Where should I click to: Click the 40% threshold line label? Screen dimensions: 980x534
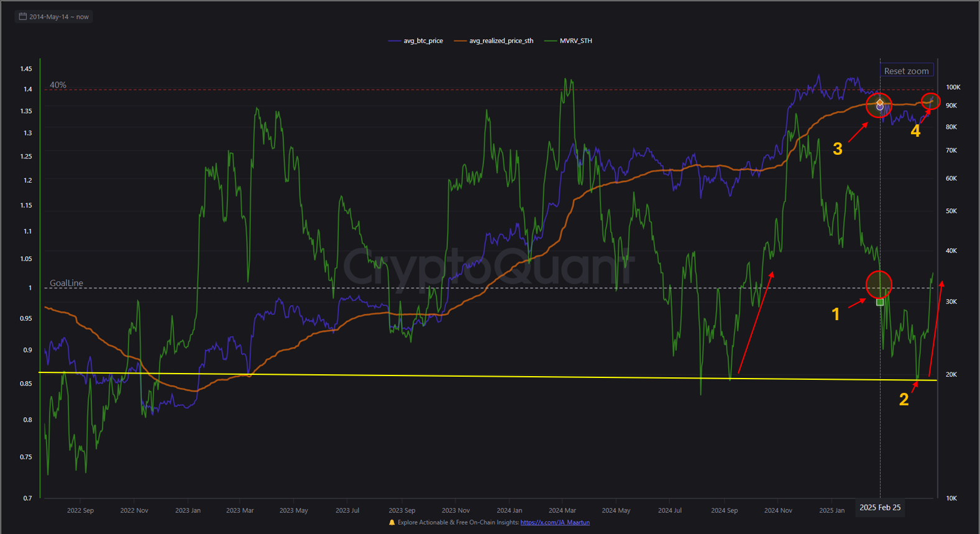click(58, 85)
